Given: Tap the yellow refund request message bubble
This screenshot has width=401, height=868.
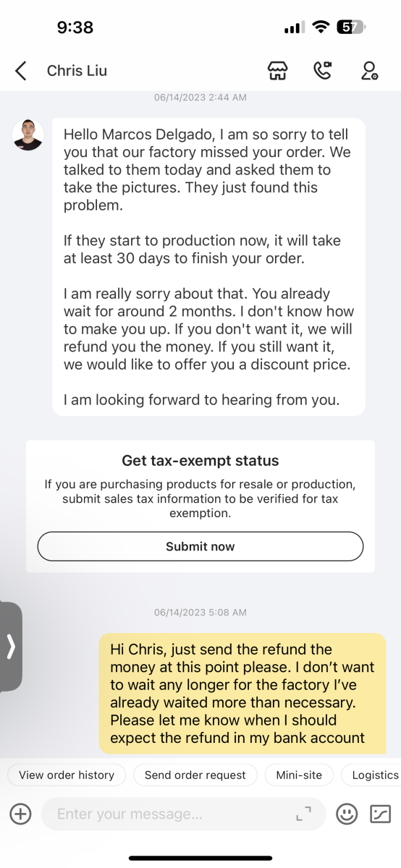Looking at the screenshot, I should [242, 693].
